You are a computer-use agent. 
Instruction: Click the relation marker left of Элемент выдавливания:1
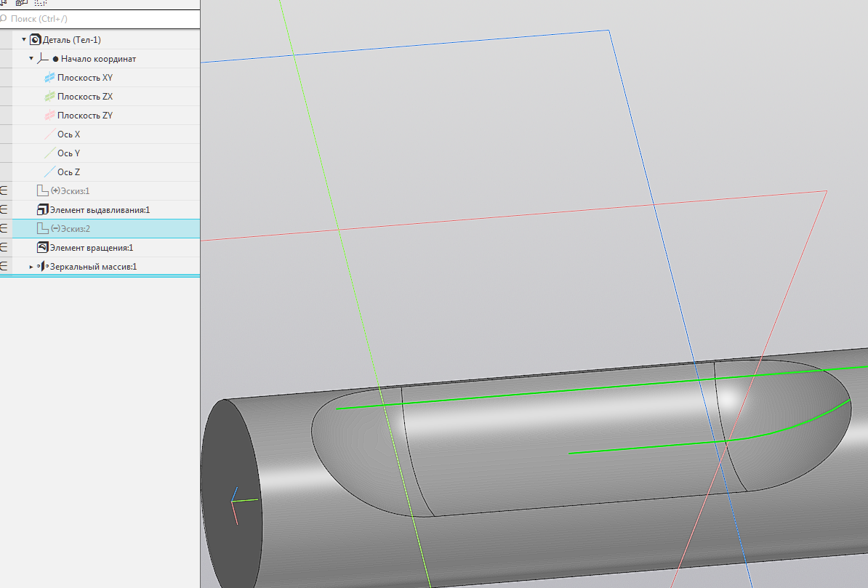pos(4,210)
